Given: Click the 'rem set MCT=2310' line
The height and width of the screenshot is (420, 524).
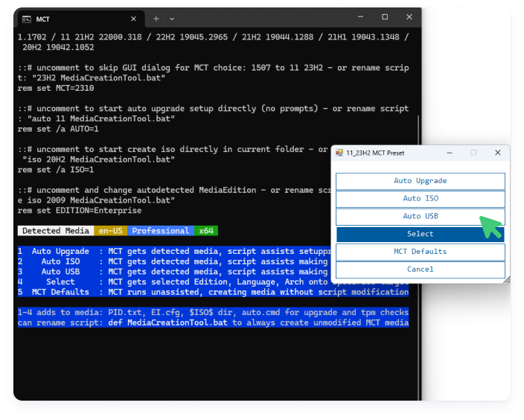Looking at the screenshot, I should 56,89.
